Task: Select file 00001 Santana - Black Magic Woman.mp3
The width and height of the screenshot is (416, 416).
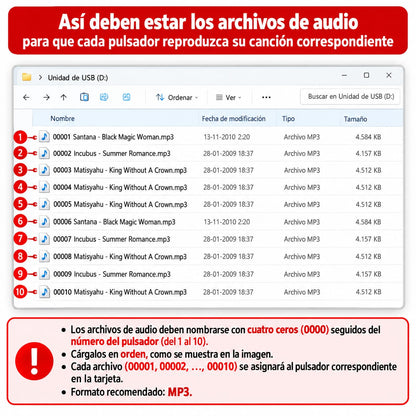Action: click(113, 137)
